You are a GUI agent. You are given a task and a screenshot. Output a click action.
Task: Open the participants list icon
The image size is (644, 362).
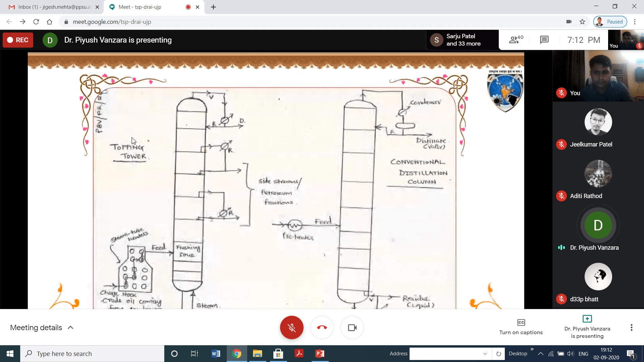click(x=516, y=40)
